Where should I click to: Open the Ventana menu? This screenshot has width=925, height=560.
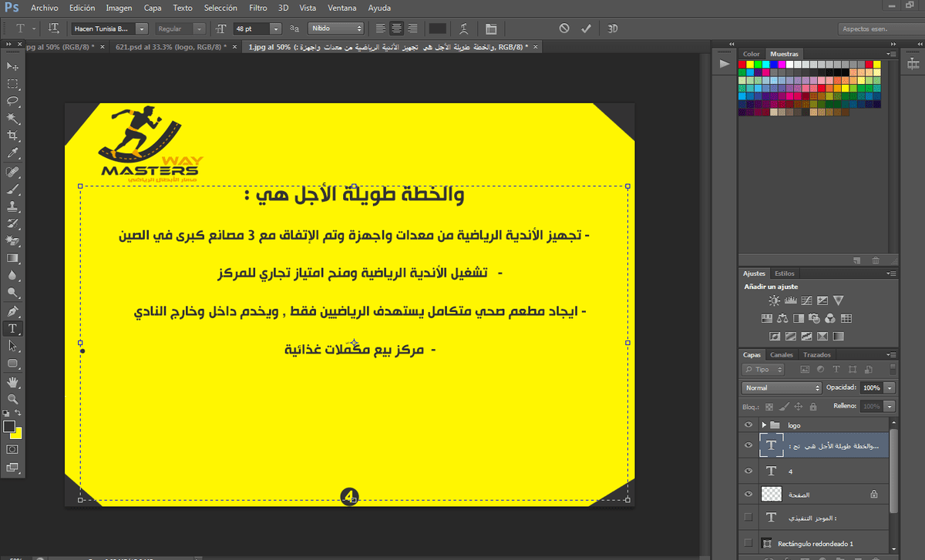(342, 7)
